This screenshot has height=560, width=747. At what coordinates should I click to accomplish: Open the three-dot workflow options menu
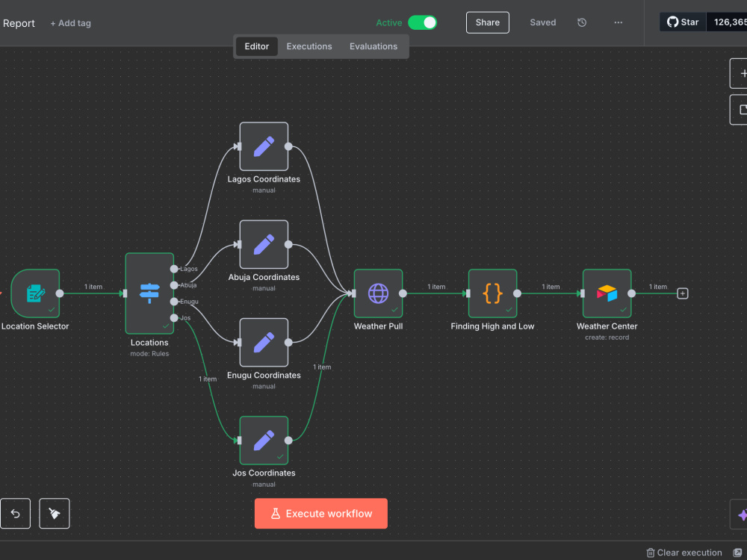(618, 22)
